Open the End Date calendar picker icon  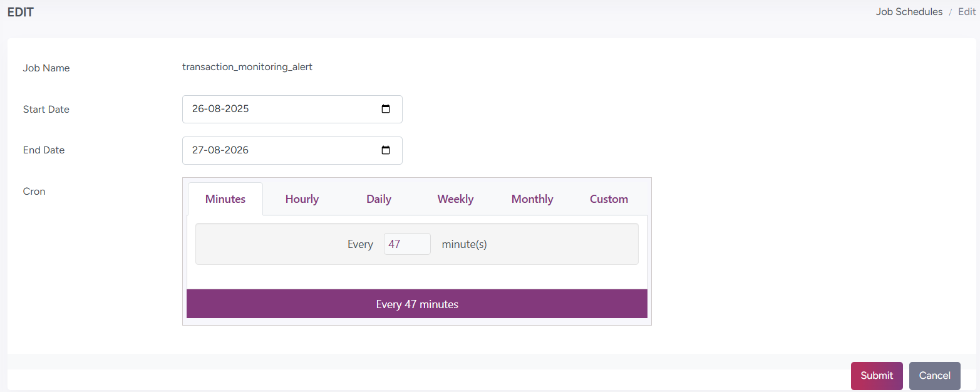pos(386,150)
